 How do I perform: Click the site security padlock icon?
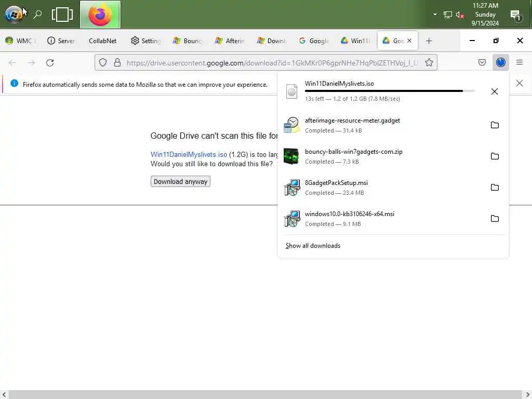pyautogui.click(x=117, y=62)
